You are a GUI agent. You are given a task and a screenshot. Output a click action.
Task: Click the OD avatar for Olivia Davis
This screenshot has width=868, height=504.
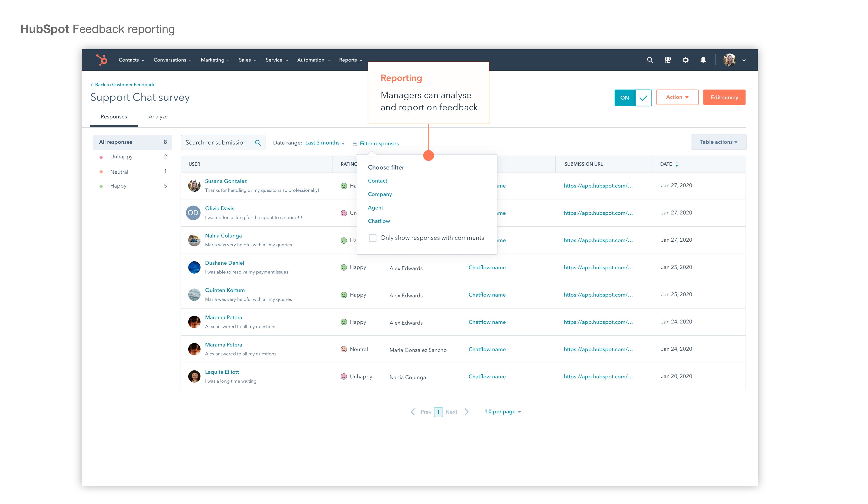point(193,212)
